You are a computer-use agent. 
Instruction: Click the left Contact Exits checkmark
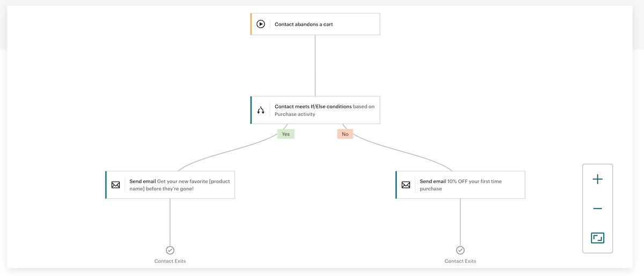[x=170, y=250]
